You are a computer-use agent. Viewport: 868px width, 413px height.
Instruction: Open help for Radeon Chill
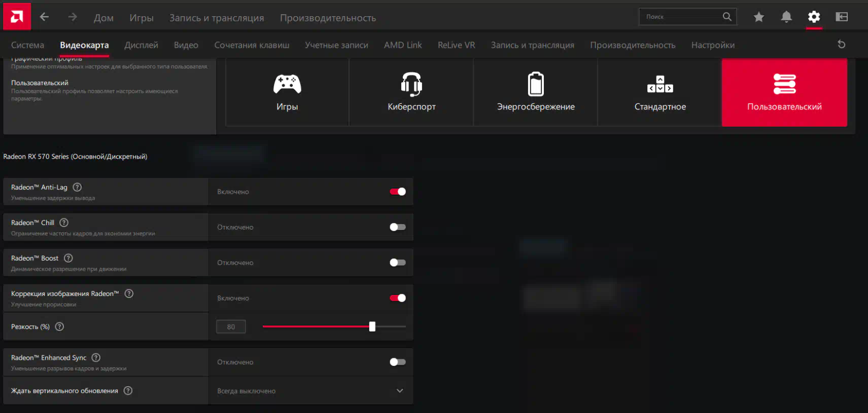pos(64,222)
